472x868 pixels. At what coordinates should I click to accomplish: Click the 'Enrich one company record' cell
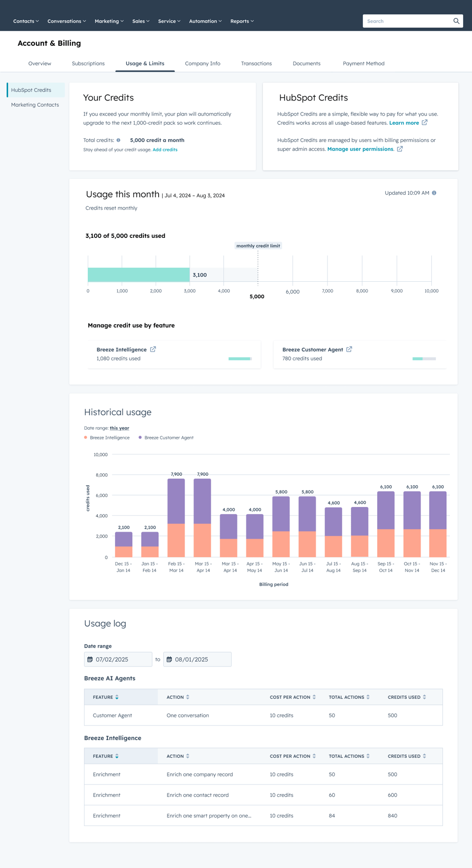pos(200,775)
